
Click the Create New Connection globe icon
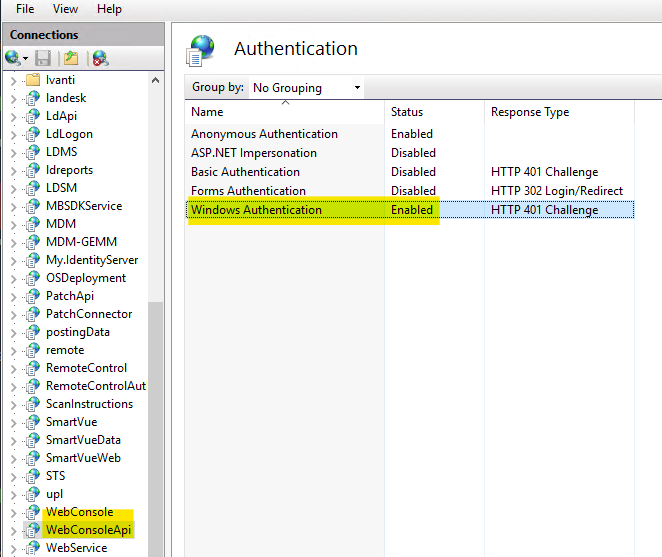[12, 58]
